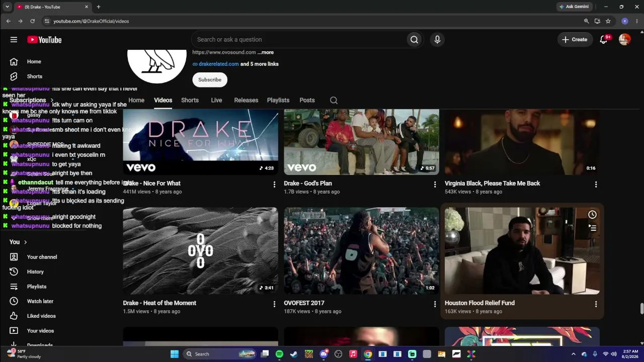Click the YouTube logo

coord(44,40)
